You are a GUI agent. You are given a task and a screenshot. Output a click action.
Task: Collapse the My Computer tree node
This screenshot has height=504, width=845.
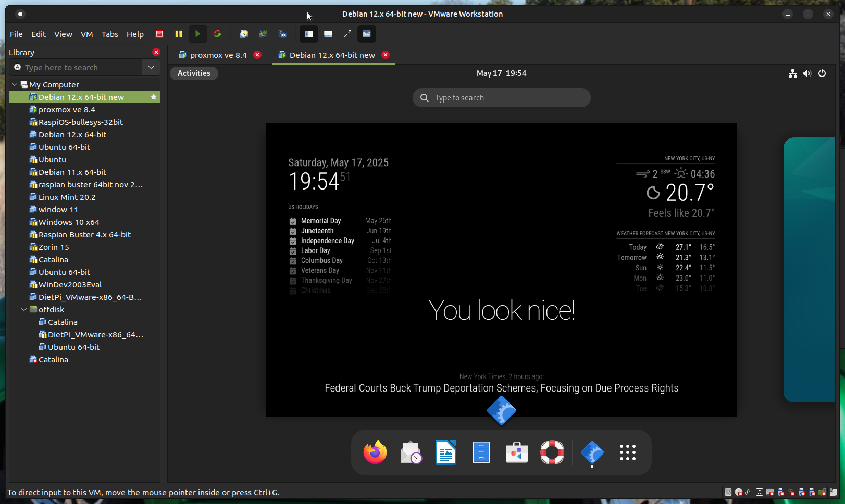pyautogui.click(x=15, y=84)
